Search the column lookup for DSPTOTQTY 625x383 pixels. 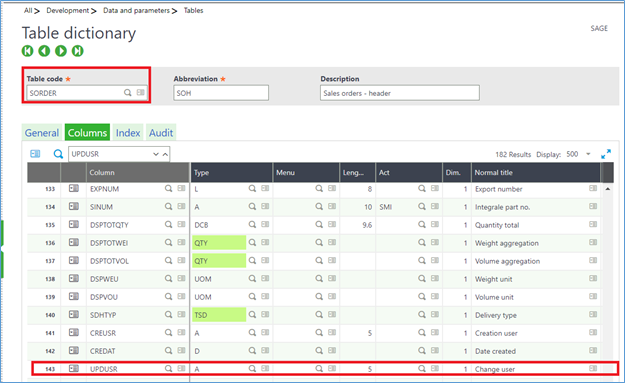[169, 225]
